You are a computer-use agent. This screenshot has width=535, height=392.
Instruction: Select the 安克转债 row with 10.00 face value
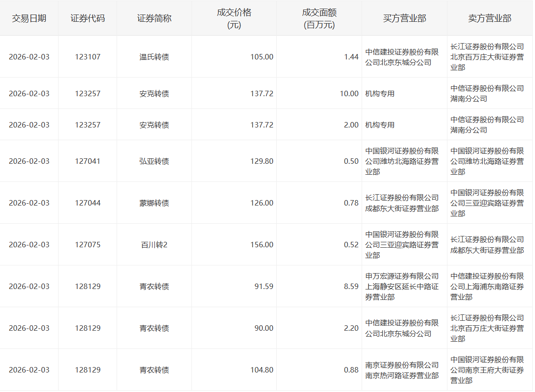[154, 94]
